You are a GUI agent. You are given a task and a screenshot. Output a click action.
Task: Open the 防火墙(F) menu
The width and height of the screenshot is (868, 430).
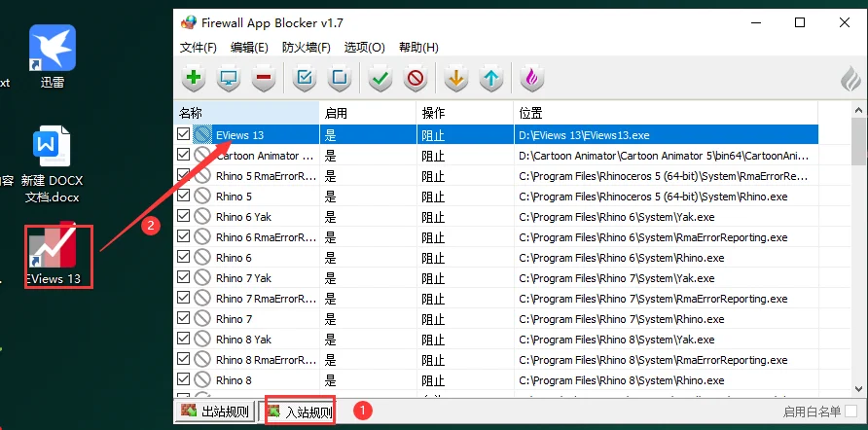307,47
